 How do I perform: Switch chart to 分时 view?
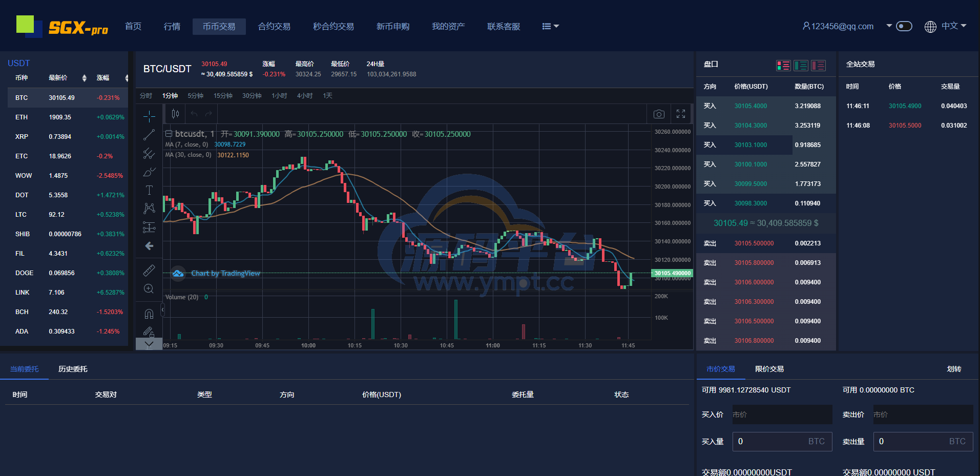pyautogui.click(x=146, y=96)
